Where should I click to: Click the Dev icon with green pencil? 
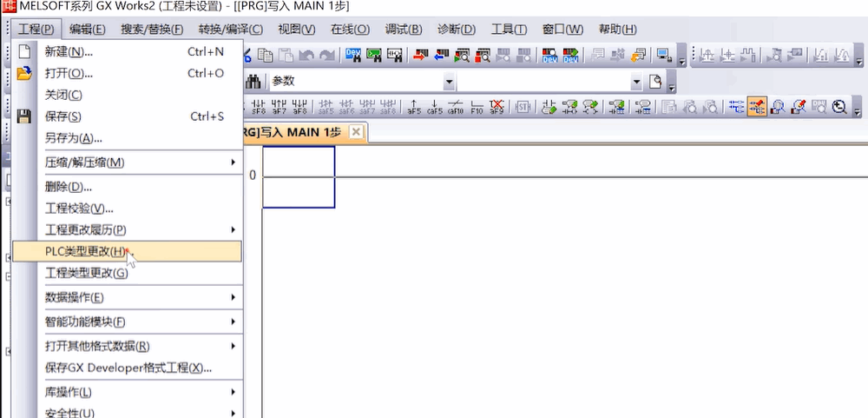click(x=570, y=55)
